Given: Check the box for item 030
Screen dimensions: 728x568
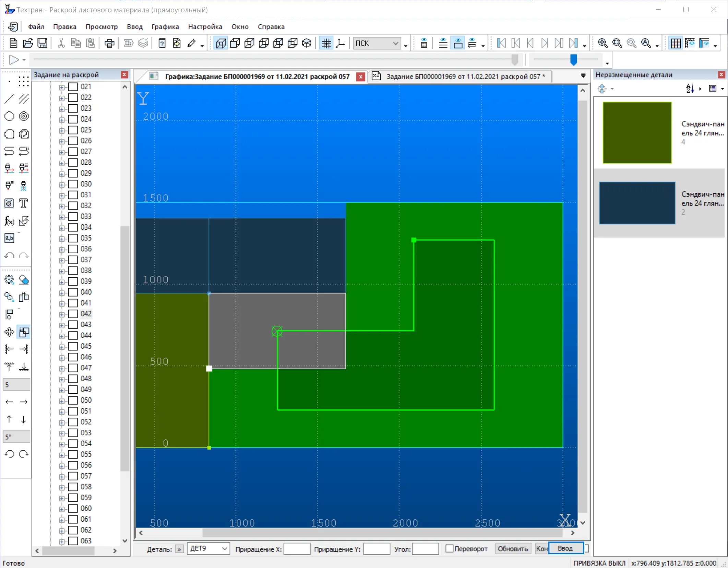Looking at the screenshot, I should pos(73,184).
